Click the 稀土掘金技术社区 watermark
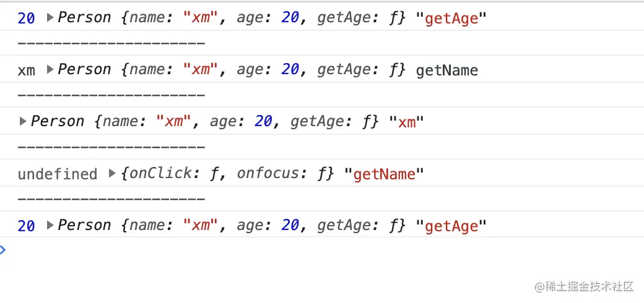The height and width of the screenshot is (303, 644). click(585, 286)
